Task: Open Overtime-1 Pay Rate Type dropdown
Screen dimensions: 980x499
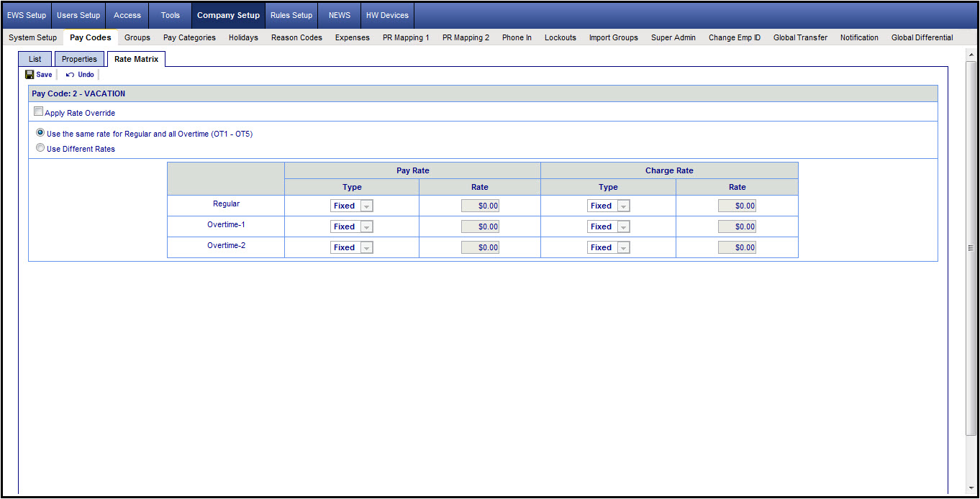Action: [366, 226]
